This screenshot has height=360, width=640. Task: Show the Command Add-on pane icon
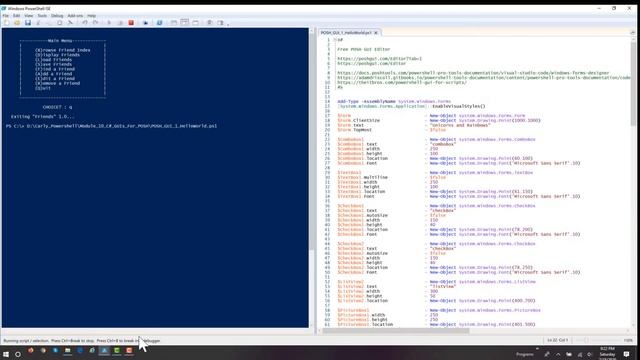pyautogui.click(x=220, y=22)
